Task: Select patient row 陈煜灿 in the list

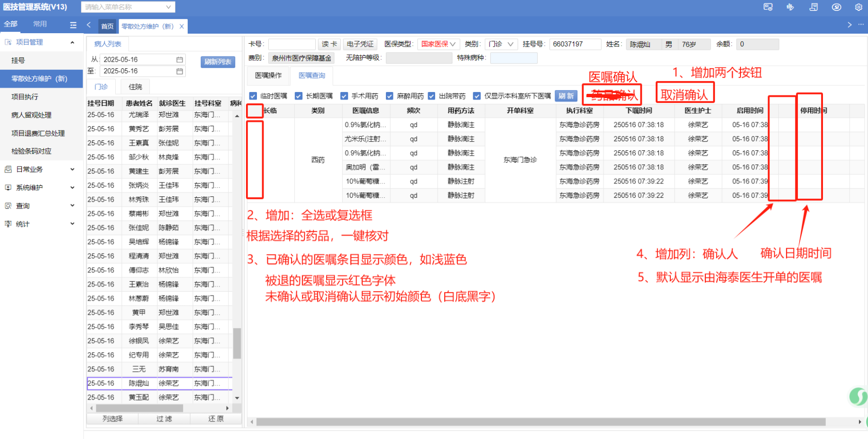Action: click(x=159, y=384)
